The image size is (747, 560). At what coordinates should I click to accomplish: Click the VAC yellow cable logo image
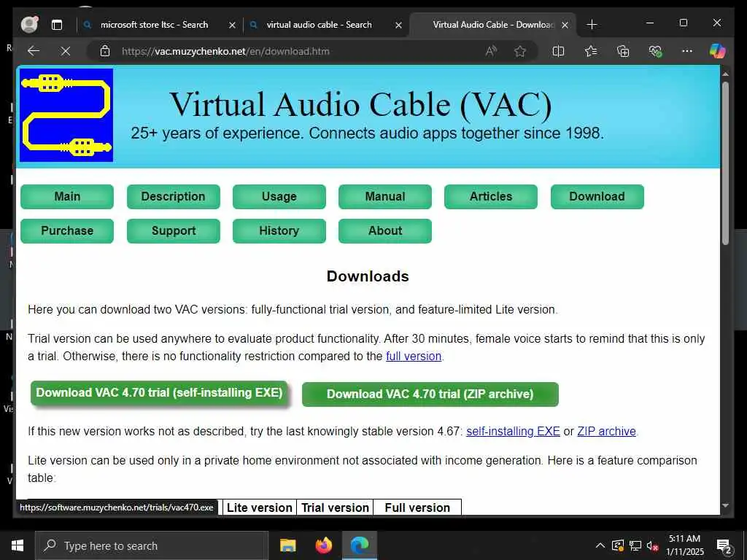coord(66,115)
